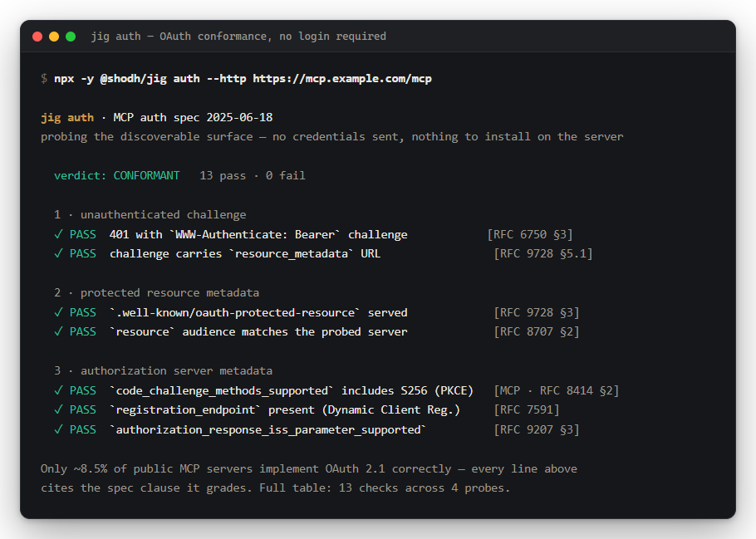This screenshot has width=756, height=539.
Task: Click 'Full table: 13 checks across 4 probes.'
Action: 385,488
